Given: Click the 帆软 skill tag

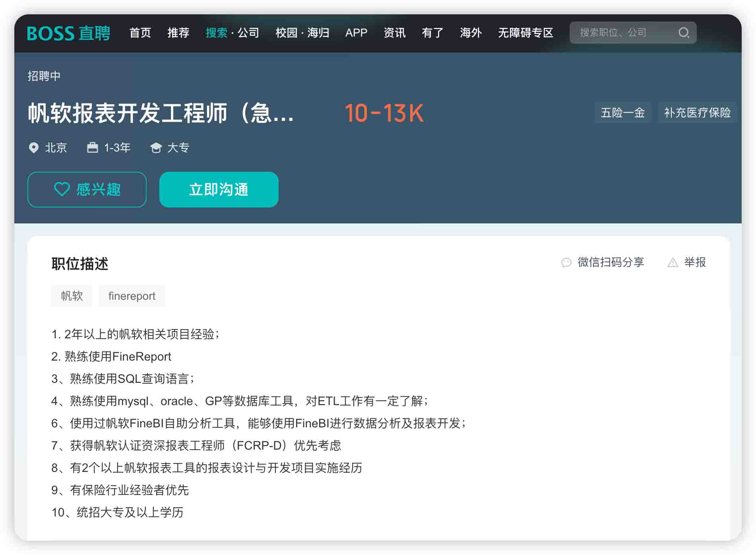Looking at the screenshot, I should (x=72, y=296).
